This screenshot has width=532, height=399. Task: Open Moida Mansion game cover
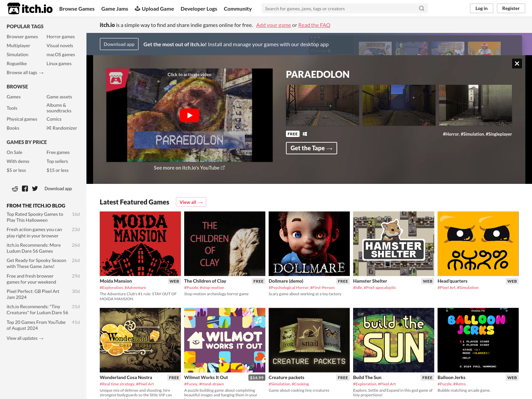pyautogui.click(x=140, y=244)
